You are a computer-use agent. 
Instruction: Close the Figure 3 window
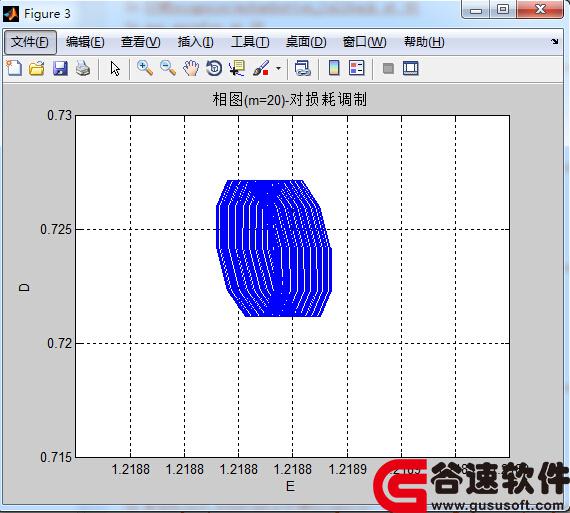[540, 9]
